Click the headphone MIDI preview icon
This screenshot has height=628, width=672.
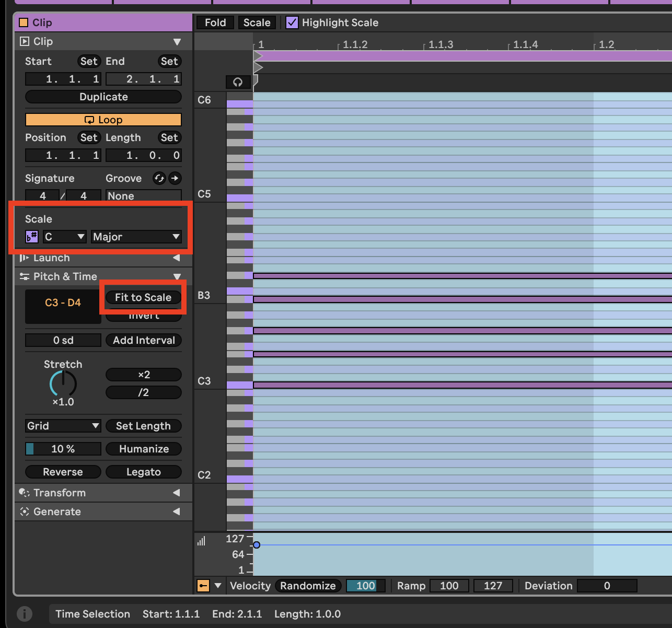tap(238, 82)
